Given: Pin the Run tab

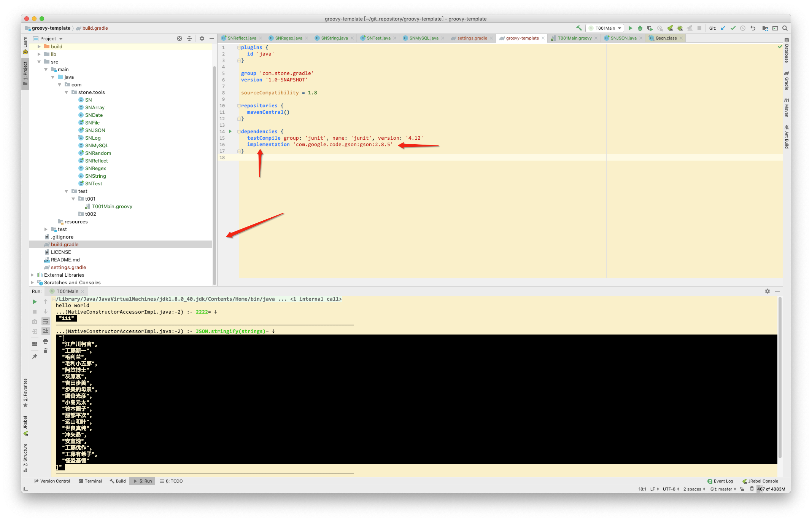Looking at the screenshot, I should [35, 357].
